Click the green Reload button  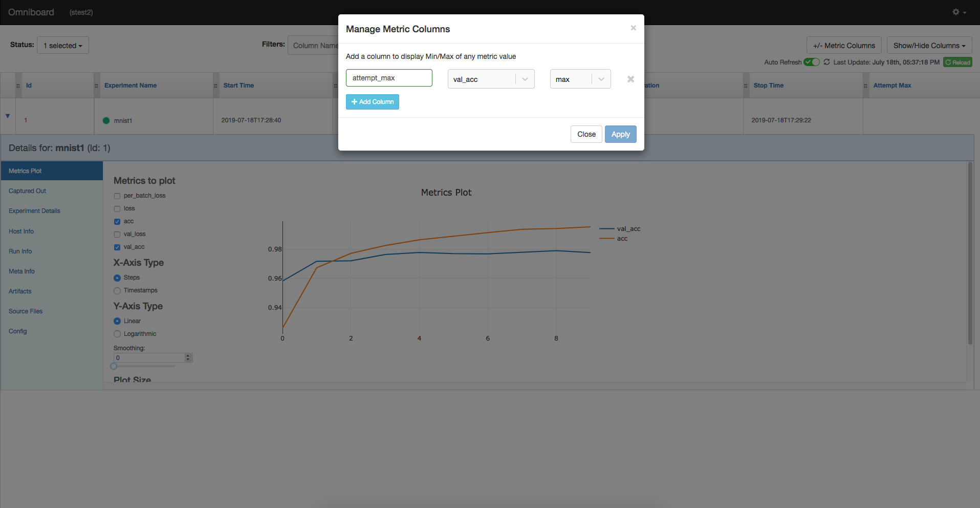click(x=957, y=62)
